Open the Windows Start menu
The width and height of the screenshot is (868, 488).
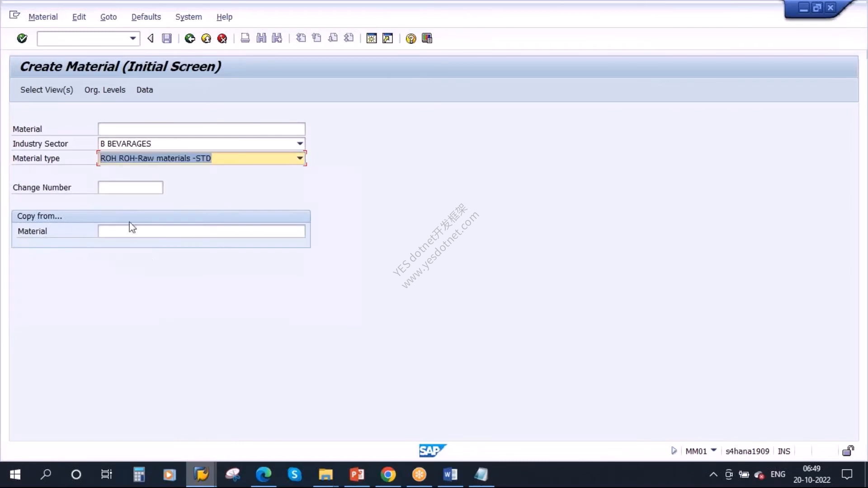click(x=15, y=474)
